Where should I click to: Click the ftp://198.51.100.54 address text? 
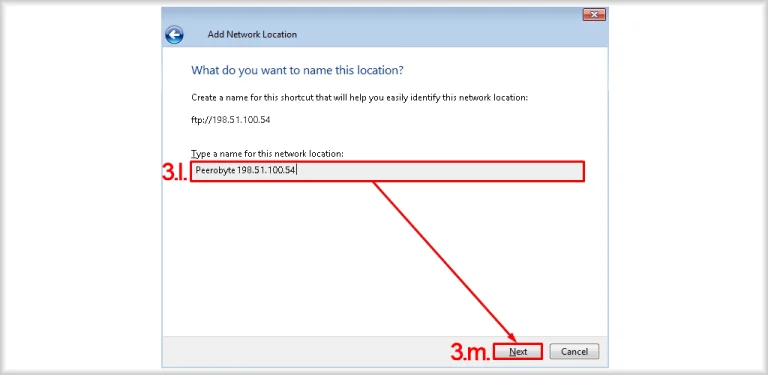click(x=231, y=120)
